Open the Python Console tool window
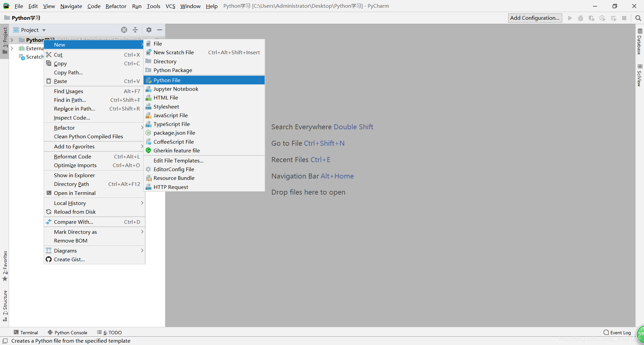 point(68,332)
